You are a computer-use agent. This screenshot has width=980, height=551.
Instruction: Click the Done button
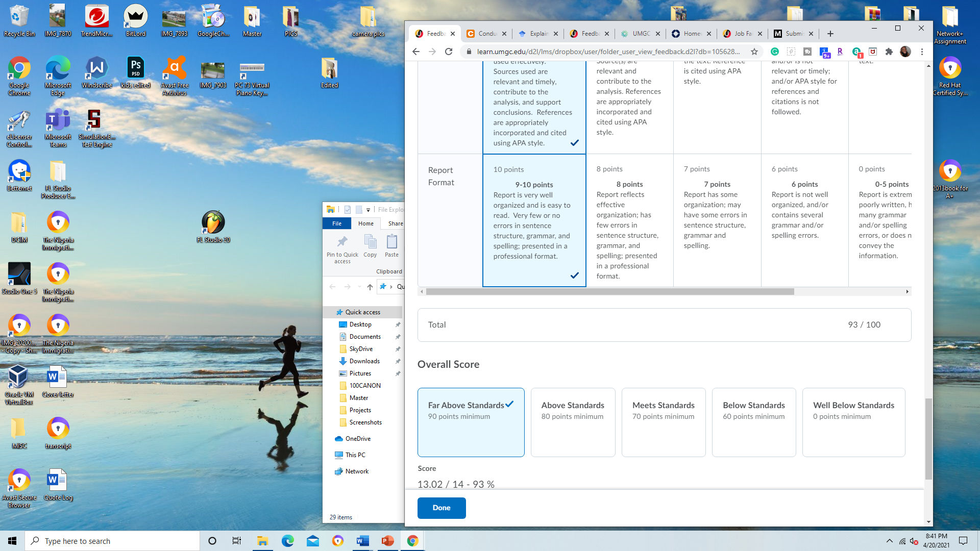pyautogui.click(x=442, y=508)
